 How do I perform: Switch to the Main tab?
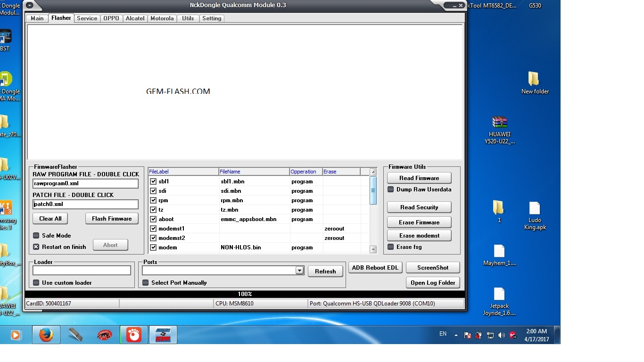pos(37,18)
